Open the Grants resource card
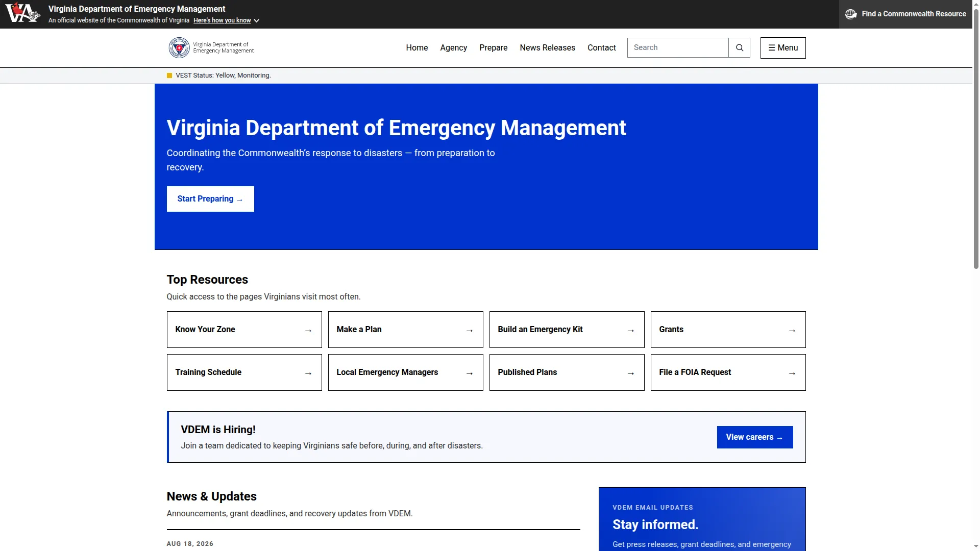This screenshot has height=551, width=980. (728, 330)
